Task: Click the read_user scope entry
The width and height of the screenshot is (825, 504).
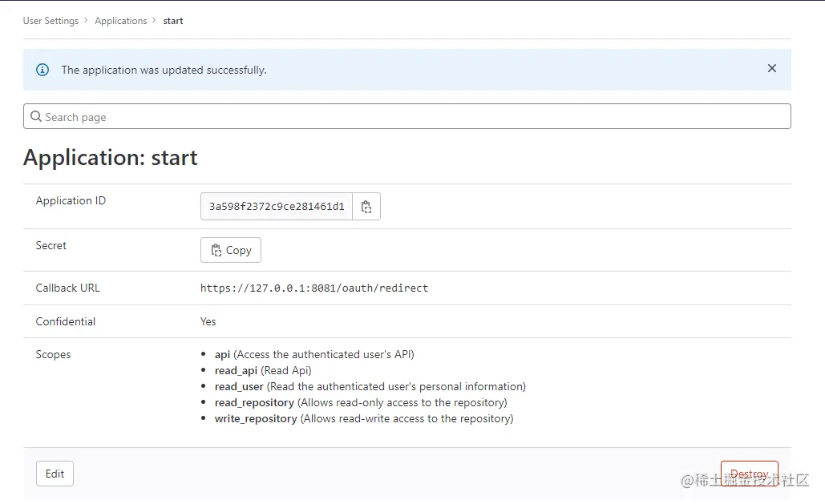Action: 370,387
